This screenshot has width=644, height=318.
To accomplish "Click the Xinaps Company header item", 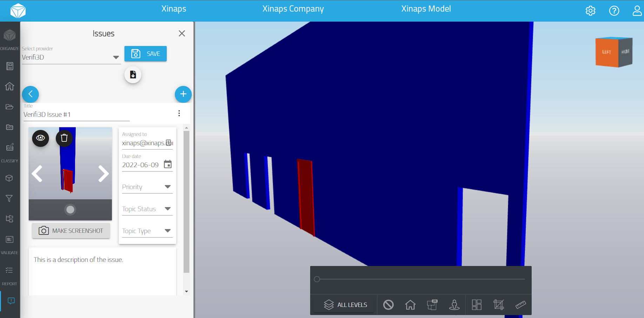I will [x=293, y=9].
